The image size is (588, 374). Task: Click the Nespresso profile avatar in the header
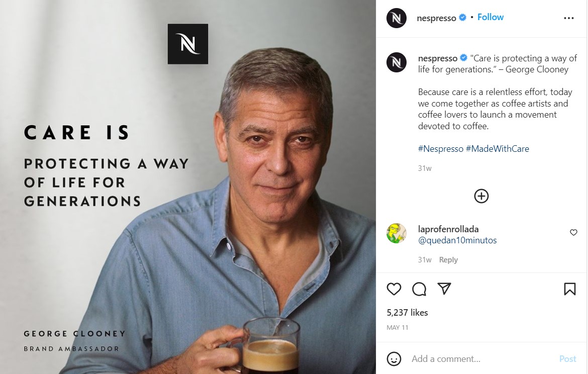coord(397,18)
